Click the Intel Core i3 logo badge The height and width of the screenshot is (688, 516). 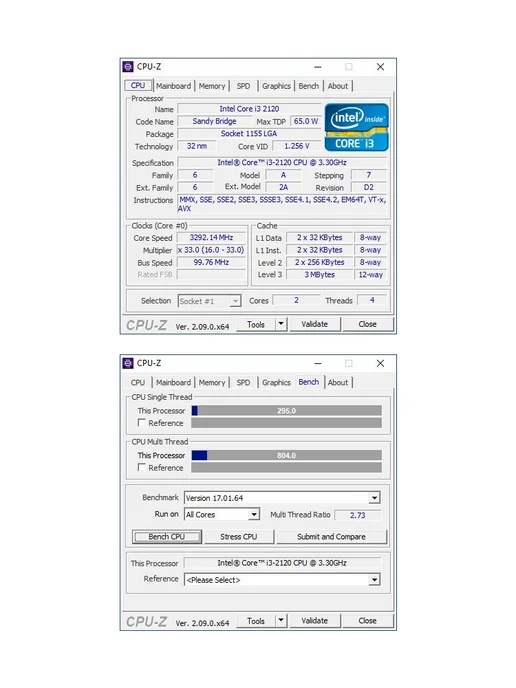pyautogui.click(x=357, y=127)
